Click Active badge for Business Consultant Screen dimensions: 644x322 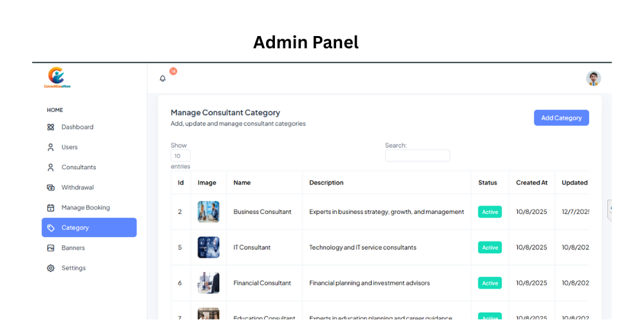pos(490,212)
